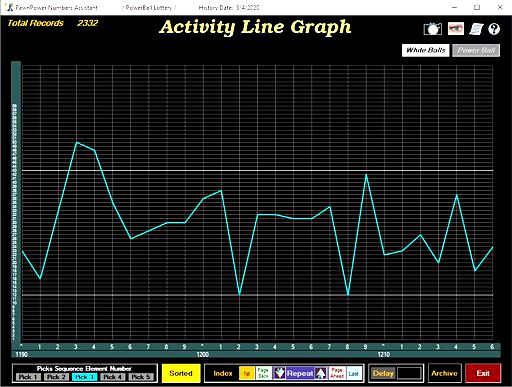Screen dimensions: 512x387
Task: Jump to the 1st index record
Action: (247, 373)
